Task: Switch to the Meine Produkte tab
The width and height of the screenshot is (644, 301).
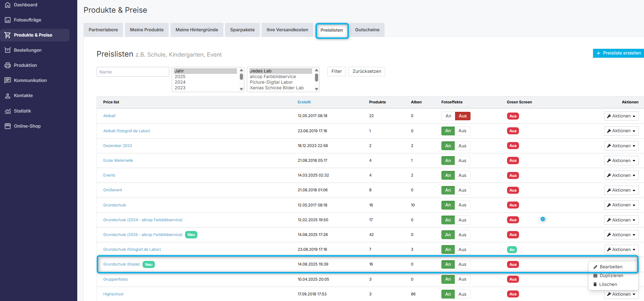Action: pos(147,30)
